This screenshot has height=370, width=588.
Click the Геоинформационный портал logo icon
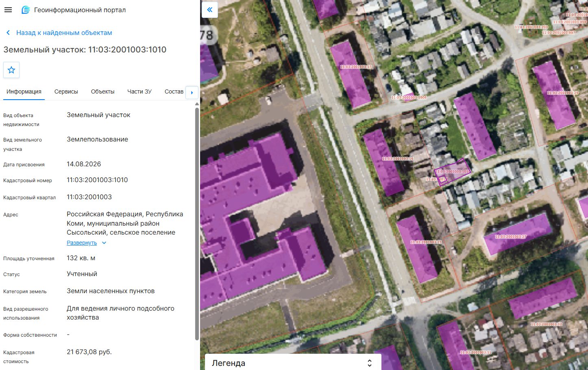(26, 10)
